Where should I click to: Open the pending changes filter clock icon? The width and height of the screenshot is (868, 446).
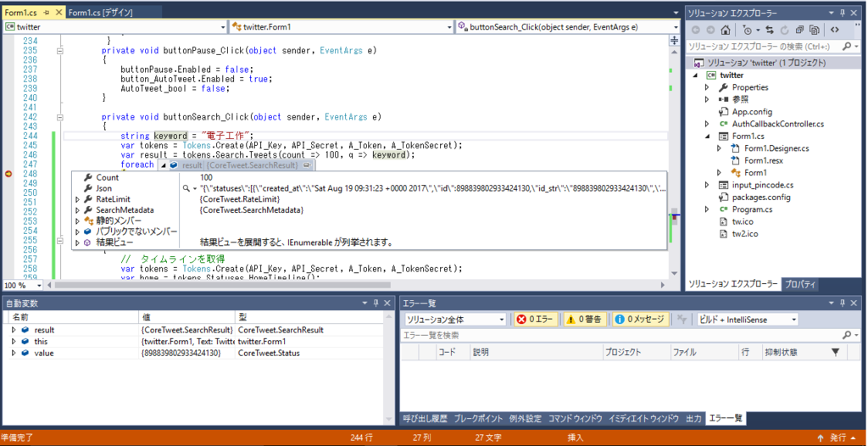pyautogui.click(x=749, y=30)
